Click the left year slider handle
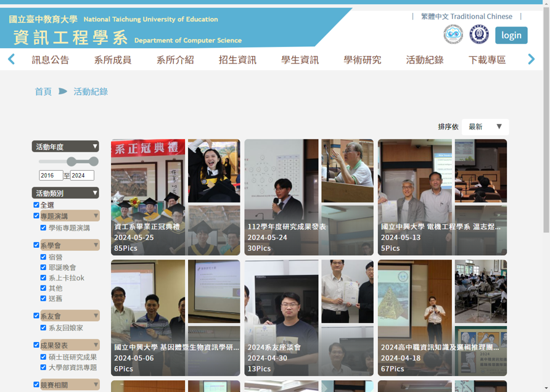The width and height of the screenshot is (550, 392). 71,161
